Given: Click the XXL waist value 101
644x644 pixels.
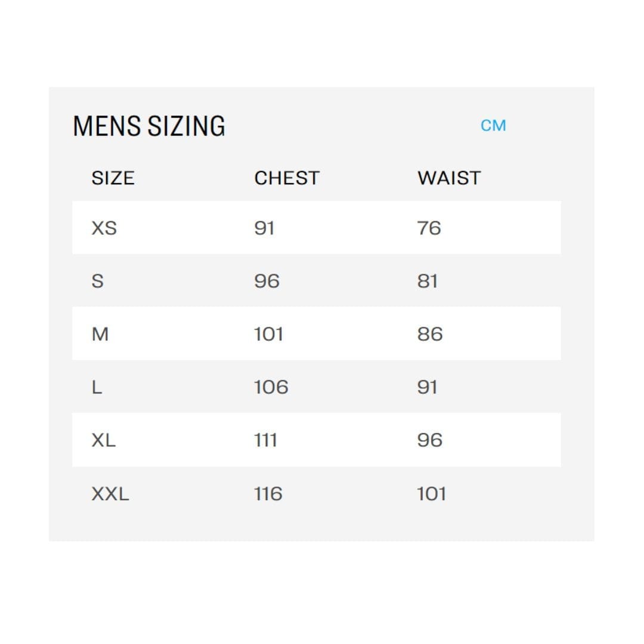Looking at the screenshot, I should pos(431,494).
